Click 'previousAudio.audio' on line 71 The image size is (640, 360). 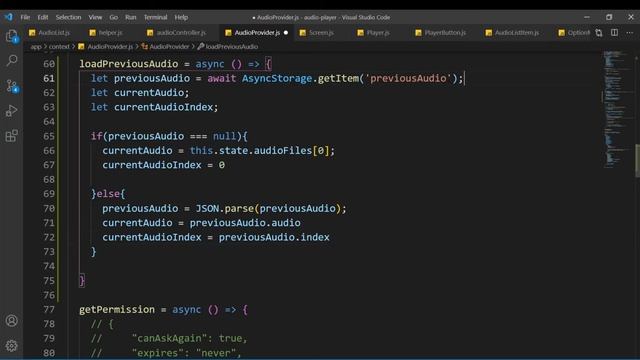tap(245, 223)
